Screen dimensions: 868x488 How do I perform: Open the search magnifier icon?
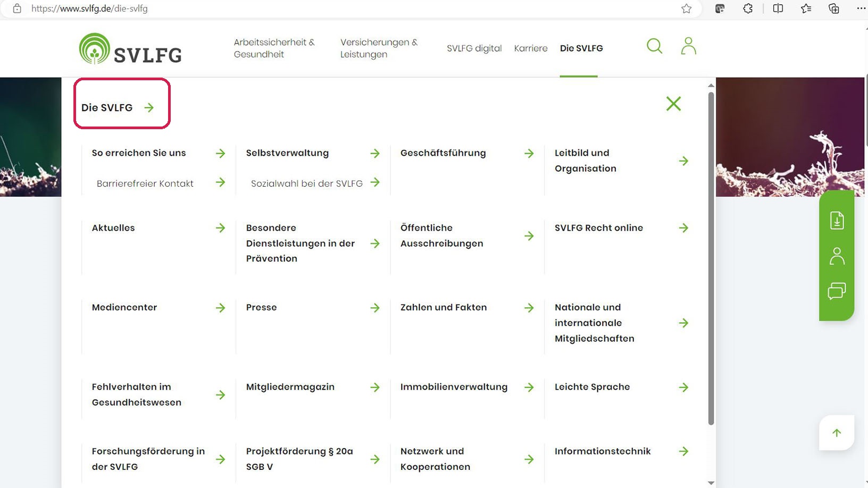click(x=654, y=46)
